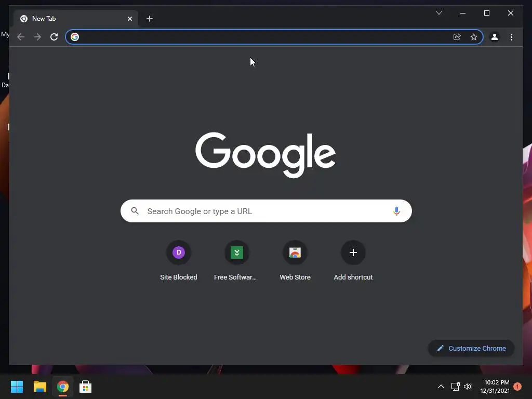The image size is (532, 399).
Task: Click Customize Chrome button
Action: coord(471,349)
